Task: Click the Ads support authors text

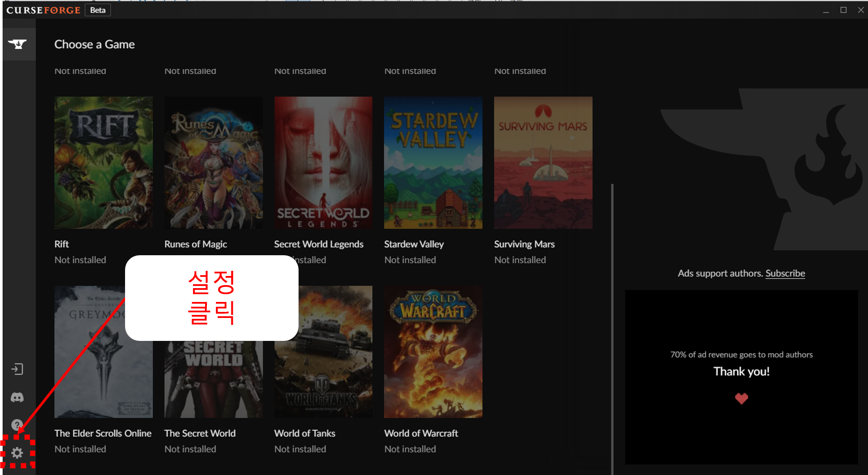Action: [720, 273]
